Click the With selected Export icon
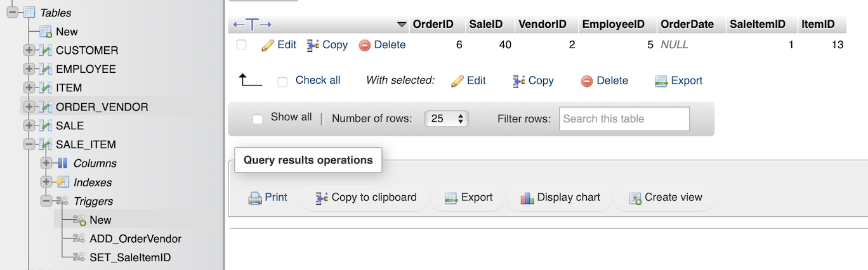Screen dimensions: 868x270 [661, 80]
